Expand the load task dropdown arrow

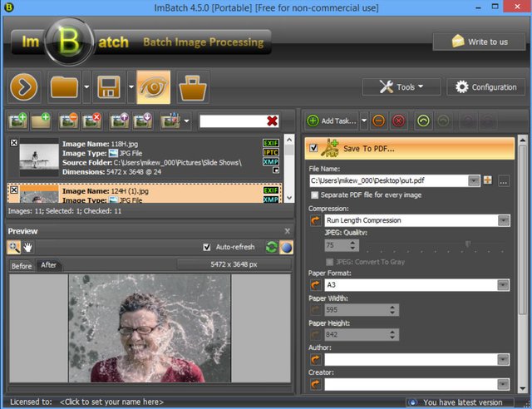pos(86,87)
